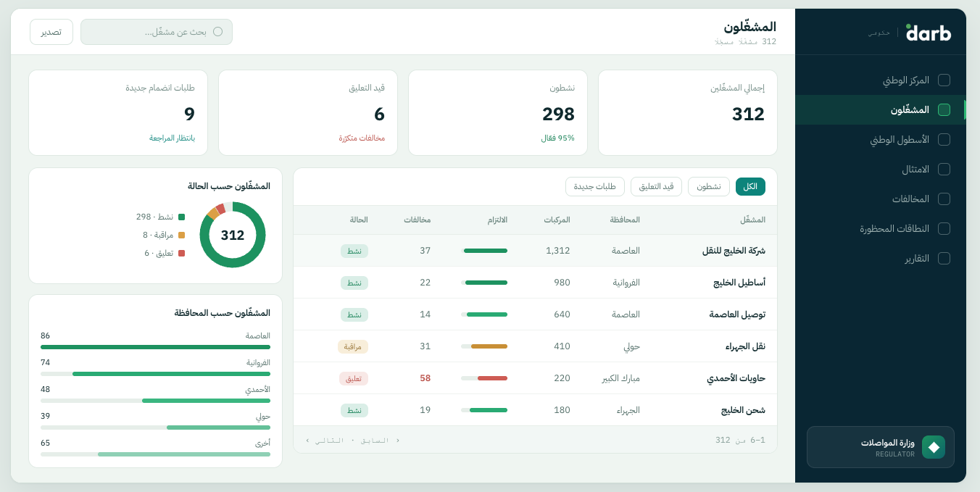The height and width of the screenshot is (492, 980).
Task: Click the الامتثال square icon
Action: coord(944,170)
